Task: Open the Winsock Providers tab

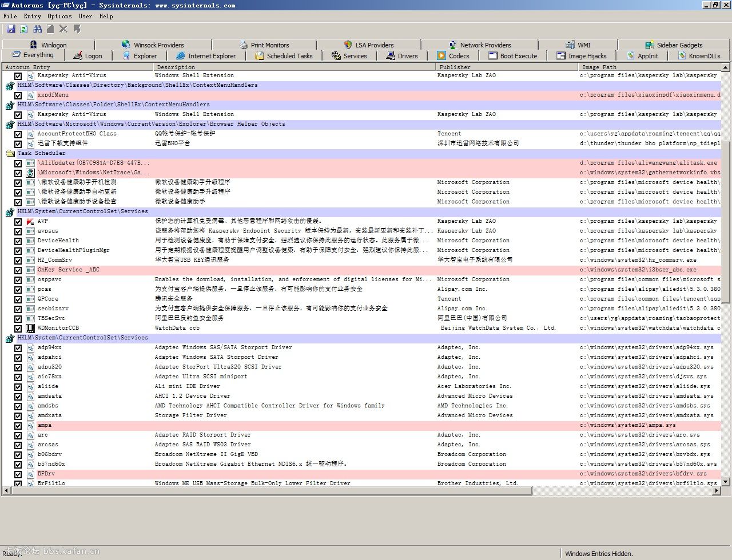Action: pos(153,45)
